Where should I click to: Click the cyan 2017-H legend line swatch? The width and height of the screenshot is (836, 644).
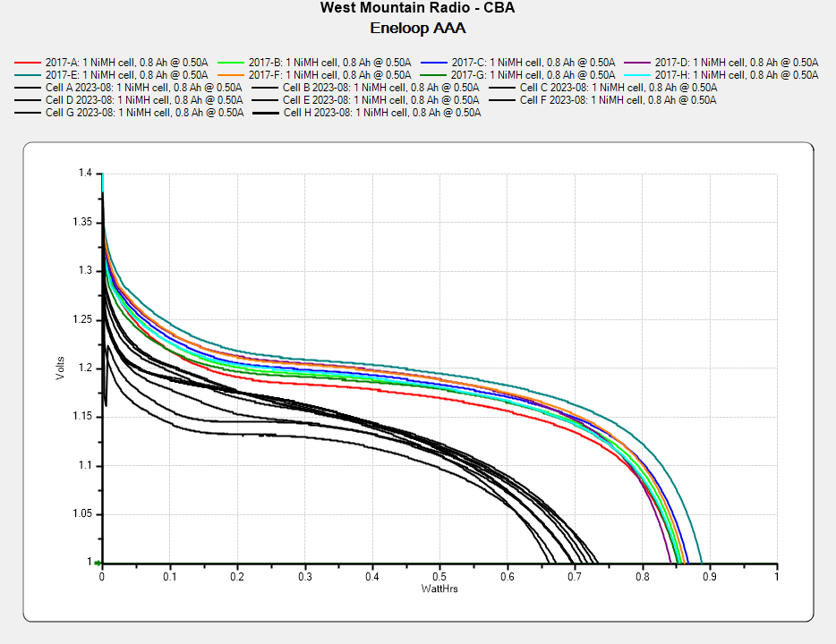tap(638, 75)
